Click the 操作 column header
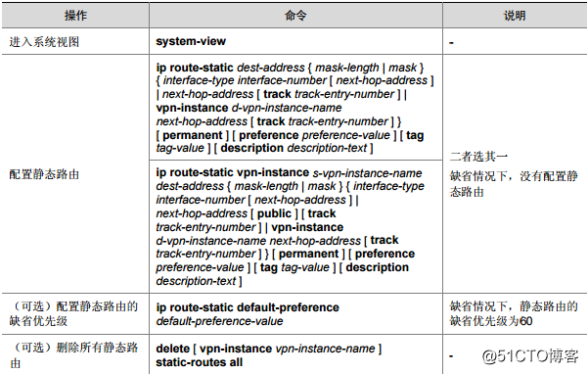588x374 pixels. point(75,16)
